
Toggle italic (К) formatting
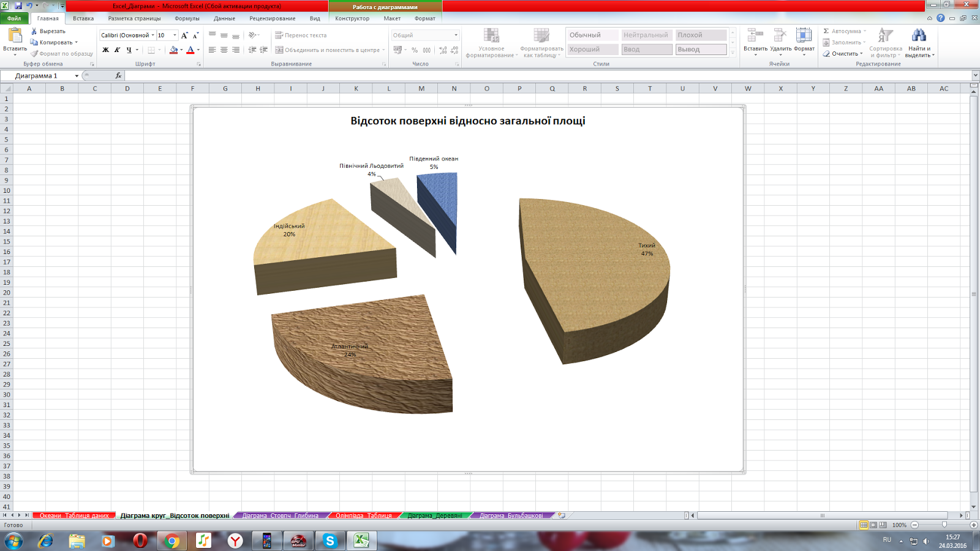click(x=117, y=50)
